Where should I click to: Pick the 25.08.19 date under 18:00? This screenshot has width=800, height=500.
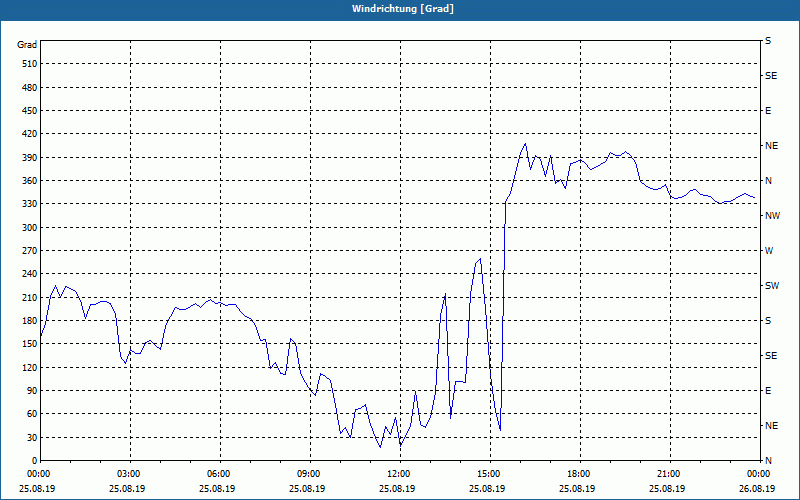pyautogui.click(x=577, y=488)
